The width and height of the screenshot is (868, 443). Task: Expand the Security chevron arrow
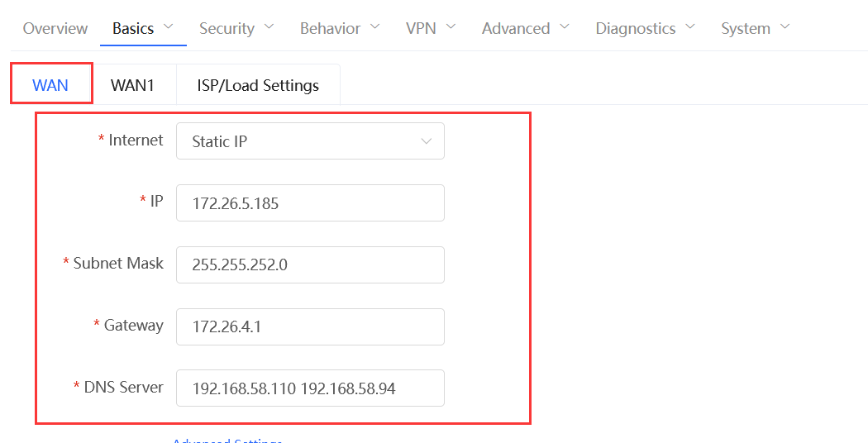pyautogui.click(x=269, y=26)
